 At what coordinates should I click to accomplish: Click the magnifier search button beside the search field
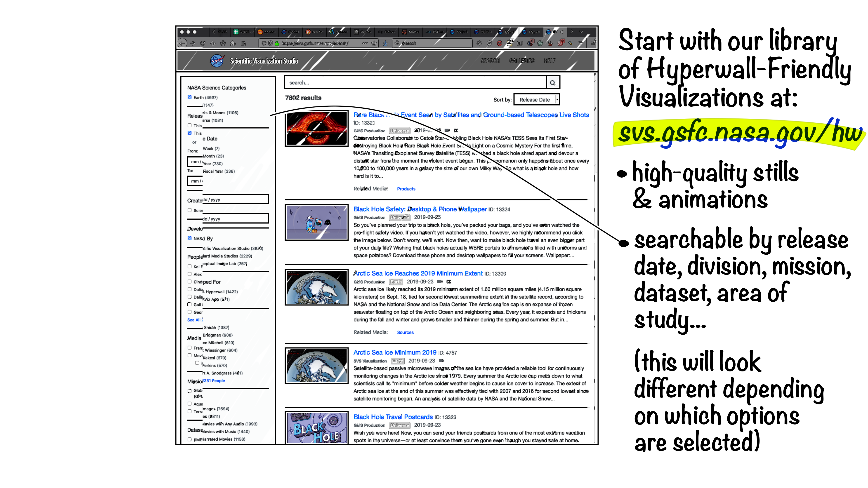553,82
